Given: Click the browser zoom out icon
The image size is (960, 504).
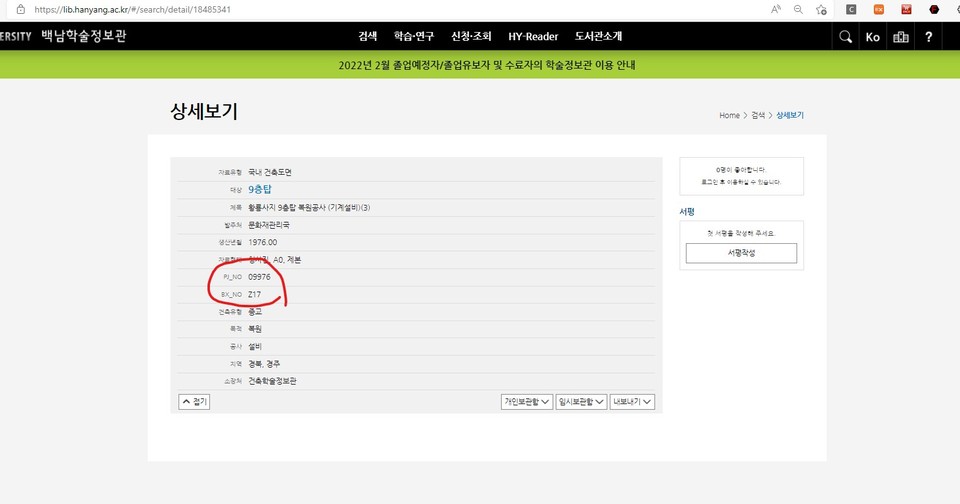Looking at the screenshot, I should 798,9.
